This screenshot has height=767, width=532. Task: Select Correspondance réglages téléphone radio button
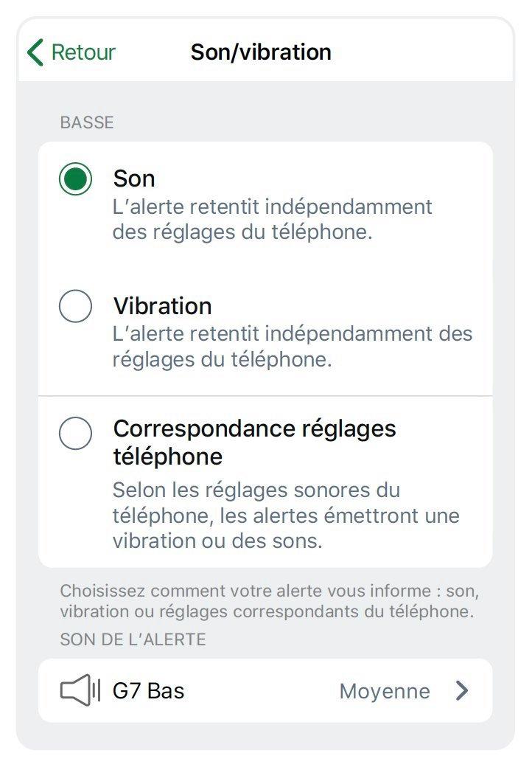click(x=75, y=433)
